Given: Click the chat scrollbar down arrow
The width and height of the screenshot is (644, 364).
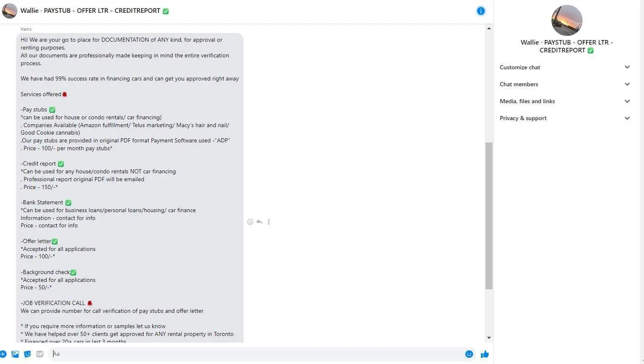Looking at the screenshot, I should pyautogui.click(x=489, y=338).
